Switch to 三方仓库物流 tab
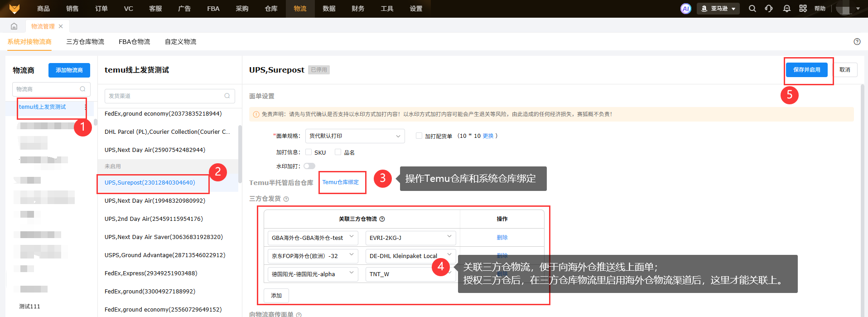Screen dimensions: 868x317 point(85,42)
